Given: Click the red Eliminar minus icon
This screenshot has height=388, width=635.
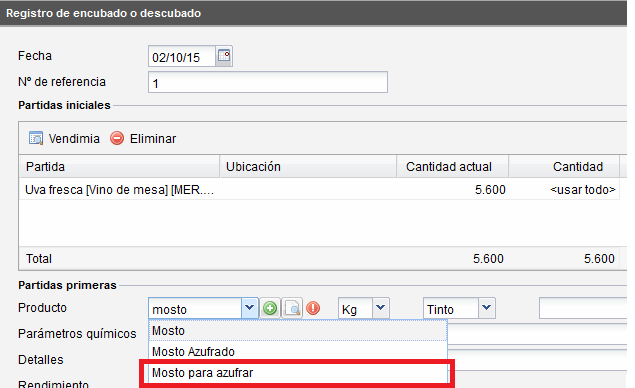Looking at the screenshot, I should click(x=117, y=138).
